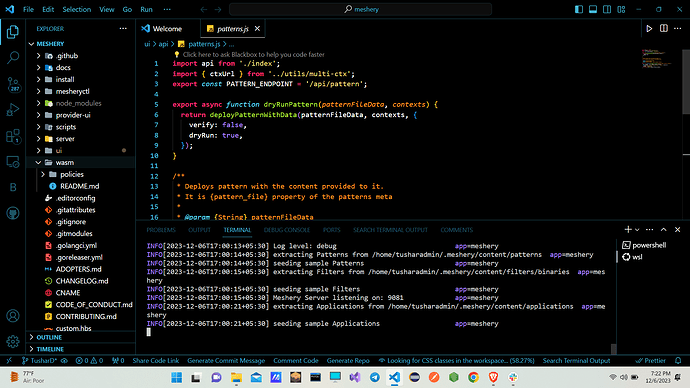Toggle the bottom Panel visibility
This screenshot has height=388, width=690.
593,9
